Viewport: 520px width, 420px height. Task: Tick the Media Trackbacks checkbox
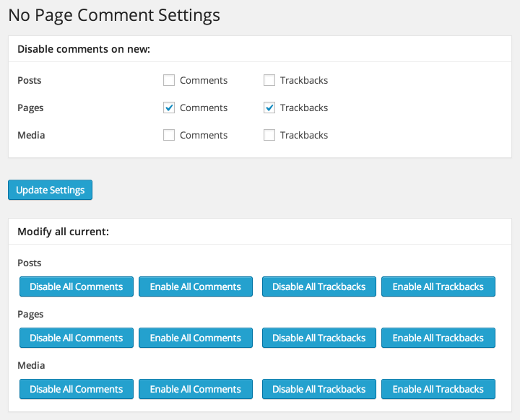(x=269, y=135)
